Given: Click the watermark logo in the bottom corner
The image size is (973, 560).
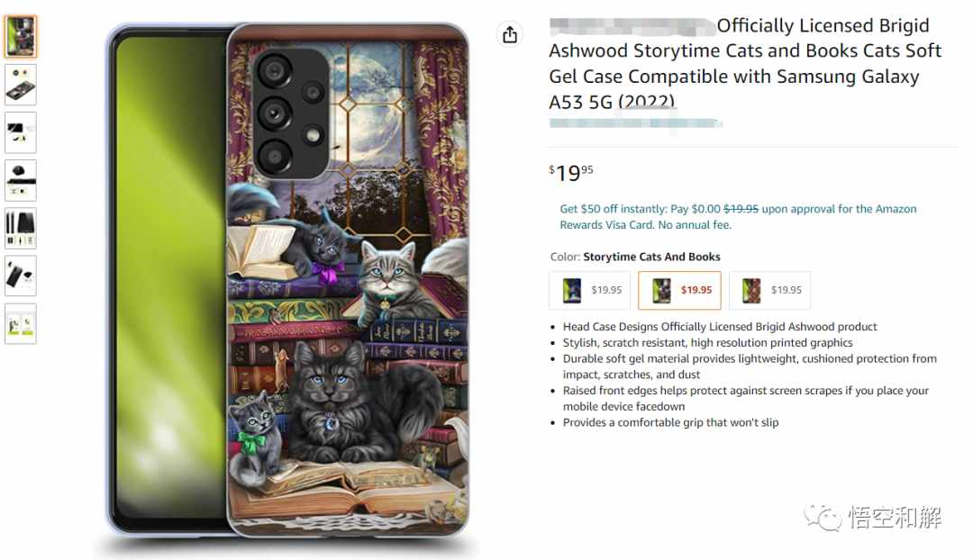Looking at the screenshot, I should pyautogui.click(x=873, y=517).
